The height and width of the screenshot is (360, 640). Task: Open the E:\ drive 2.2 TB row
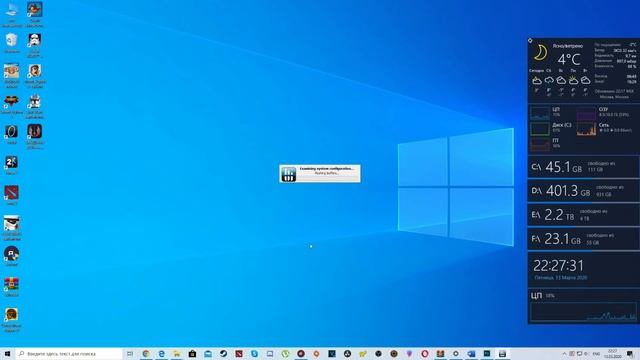tap(584, 215)
